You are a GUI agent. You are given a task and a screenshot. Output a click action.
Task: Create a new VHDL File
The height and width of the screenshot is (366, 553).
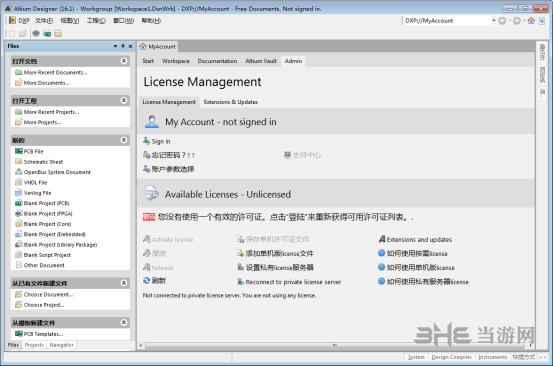35,182
